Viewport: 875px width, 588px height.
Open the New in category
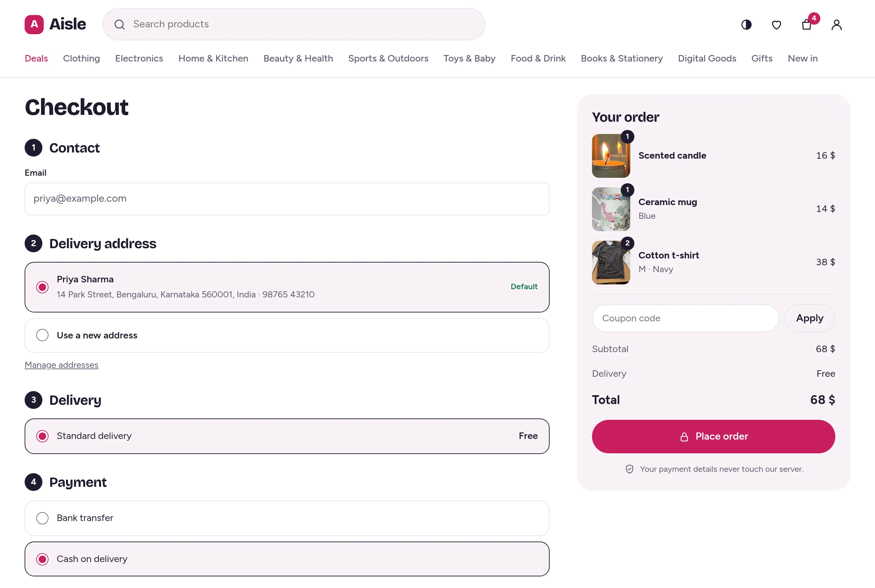click(x=803, y=58)
